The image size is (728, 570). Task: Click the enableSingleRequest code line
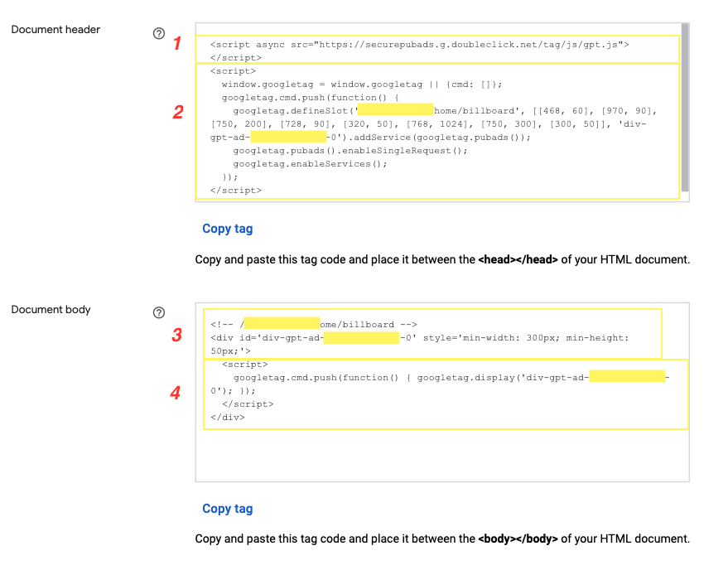(x=350, y=151)
